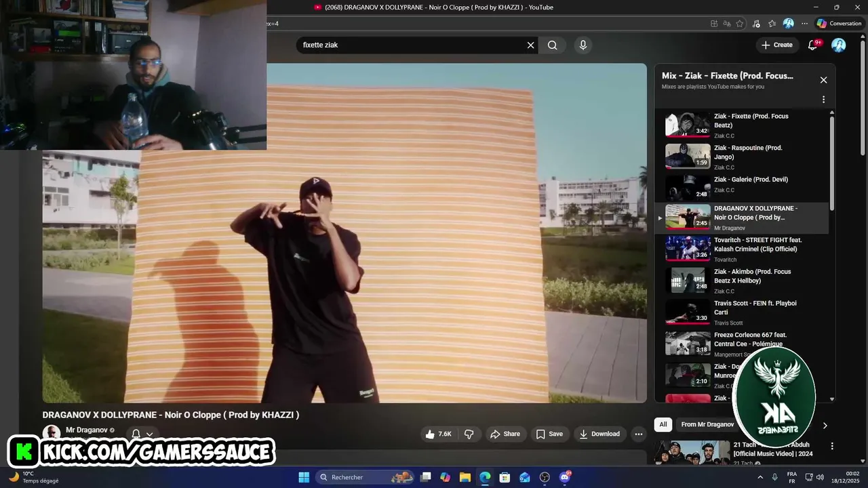This screenshot has height=488, width=868.
Task: Clear the YouTube search box text
Action: coord(531,45)
